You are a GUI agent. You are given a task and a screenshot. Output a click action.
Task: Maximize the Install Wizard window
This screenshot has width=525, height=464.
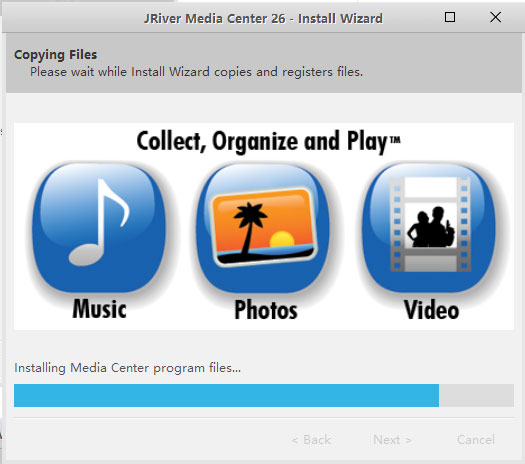tap(450, 17)
